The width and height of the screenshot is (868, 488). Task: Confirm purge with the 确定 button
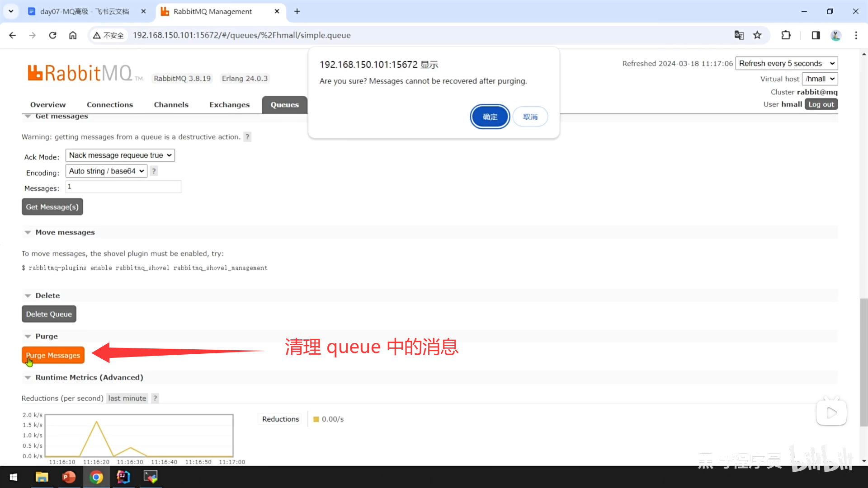click(x=490, y=117)
